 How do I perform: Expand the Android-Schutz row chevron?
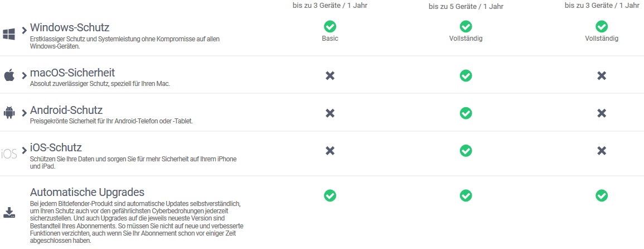pos(24,112)
